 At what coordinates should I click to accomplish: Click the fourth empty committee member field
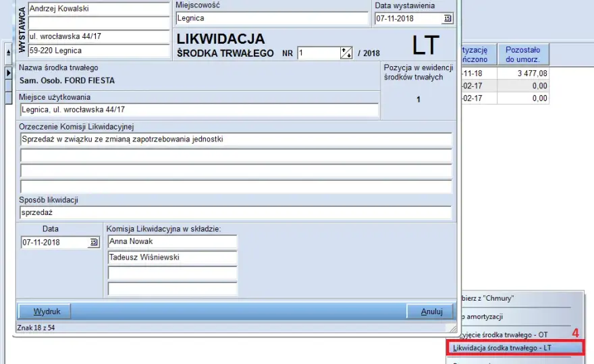click(172, 289)
